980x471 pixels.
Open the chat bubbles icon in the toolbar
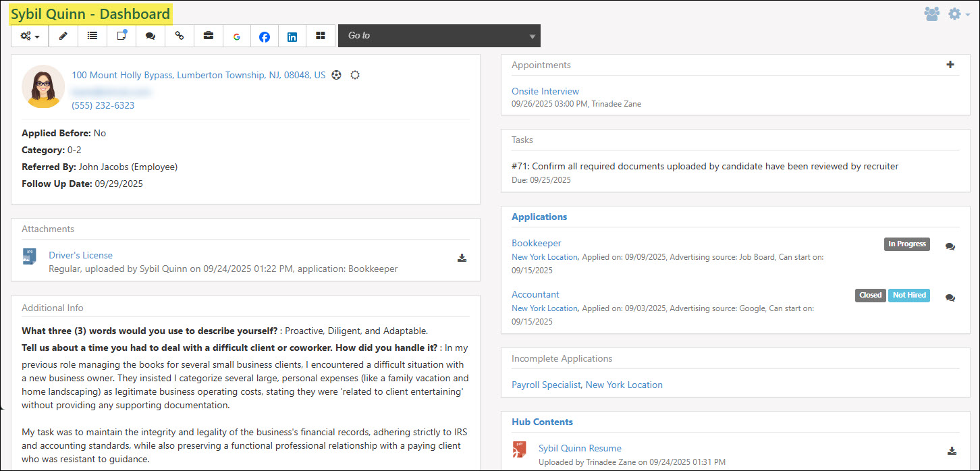click(x=151, y=36)
